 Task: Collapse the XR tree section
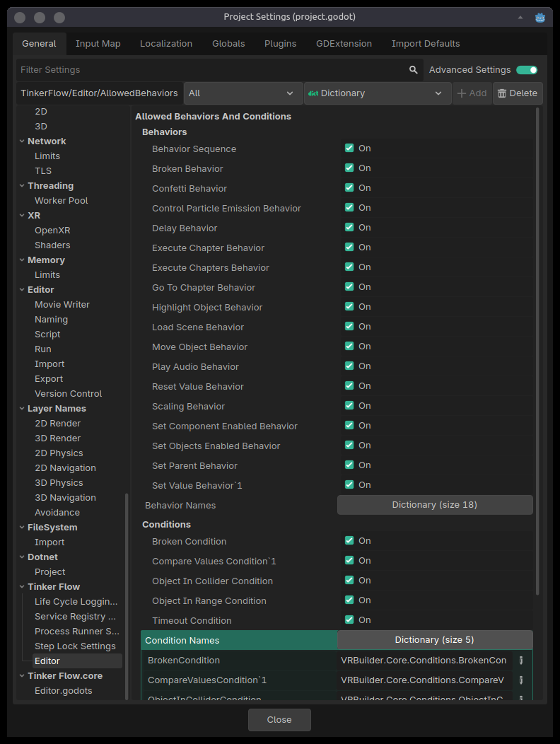coord(22,216)
